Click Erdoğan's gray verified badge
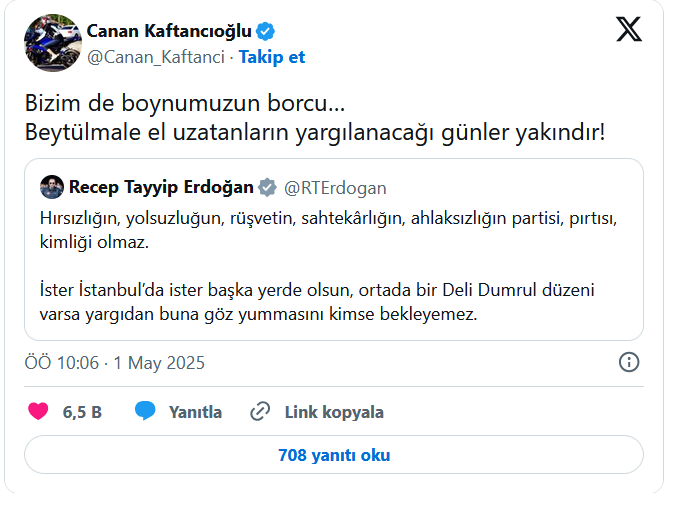Viewport: 676px width, 505px height. pyautogui.click(x=268, y=187)
